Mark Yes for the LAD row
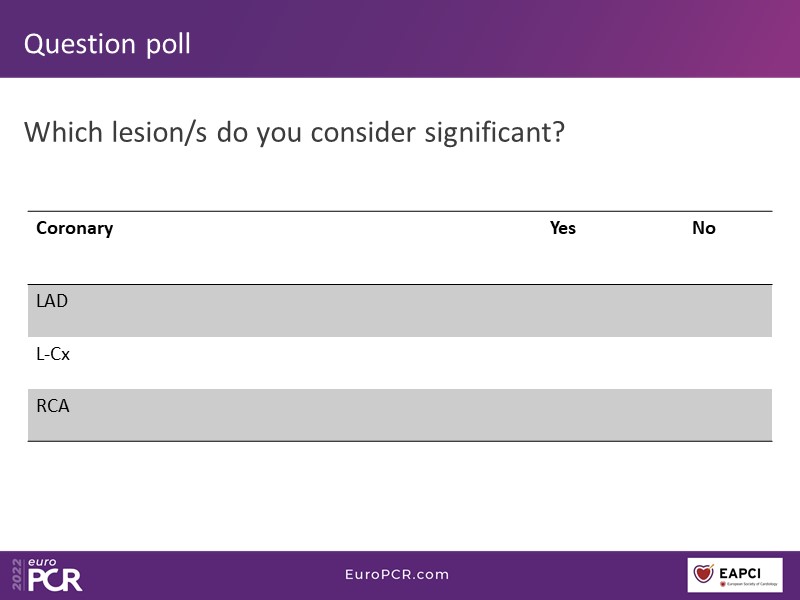The image size is (800, 600). coord(563,310)
